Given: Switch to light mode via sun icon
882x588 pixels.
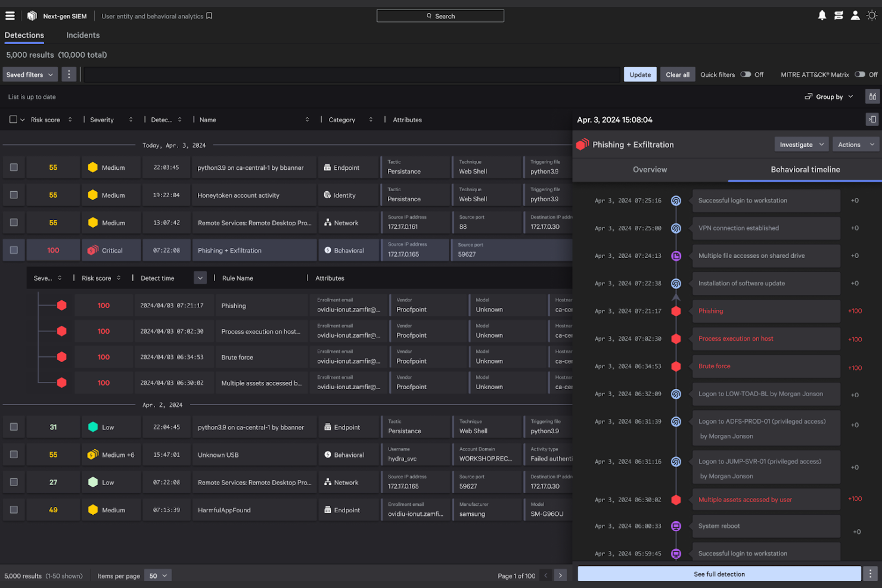Looking at the screenshot, I should [872, 15].
